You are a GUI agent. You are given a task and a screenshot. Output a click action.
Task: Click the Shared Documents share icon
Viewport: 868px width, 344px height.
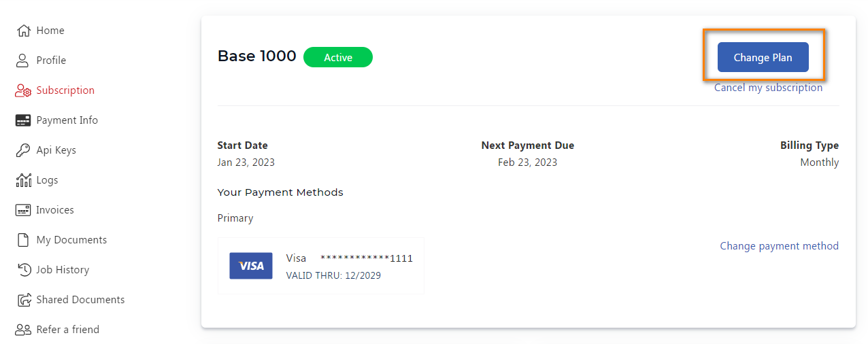pos(24,300)
